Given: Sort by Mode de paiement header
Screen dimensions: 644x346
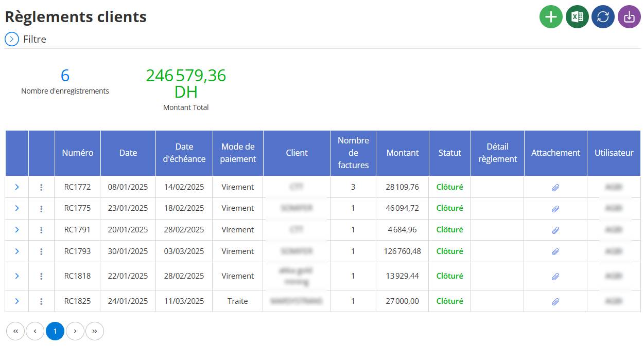Looking at the screenshot, I should click(238, 153).
